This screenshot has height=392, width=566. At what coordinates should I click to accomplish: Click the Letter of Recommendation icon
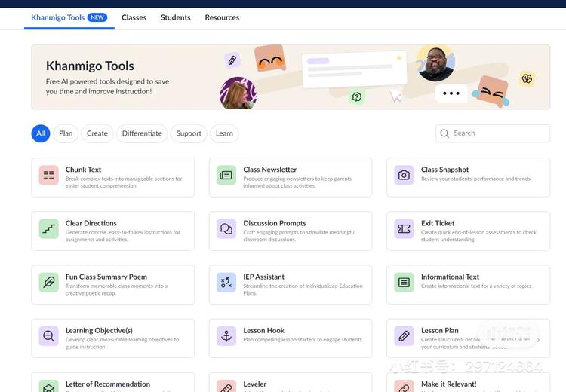tap(49, 386)
